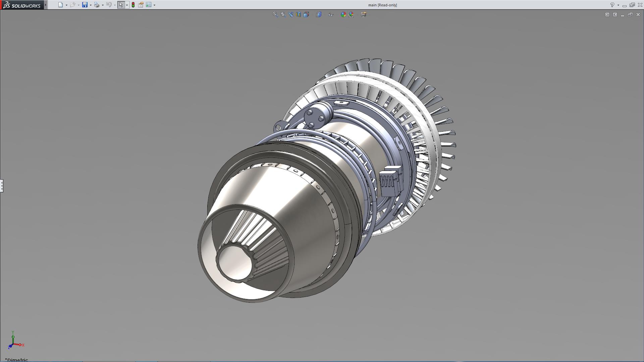Open the Print dropdown arrow
Screen dimensions: 644x362
coord(103,5)
